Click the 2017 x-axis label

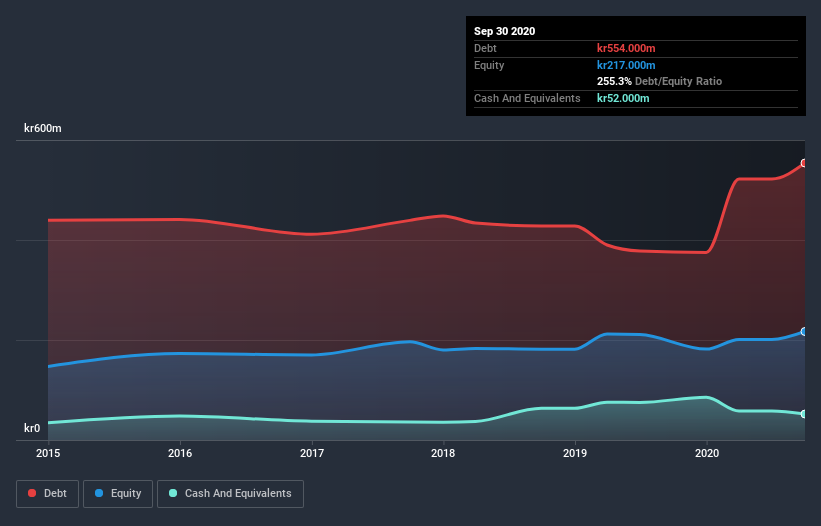(x=312, y=453)
